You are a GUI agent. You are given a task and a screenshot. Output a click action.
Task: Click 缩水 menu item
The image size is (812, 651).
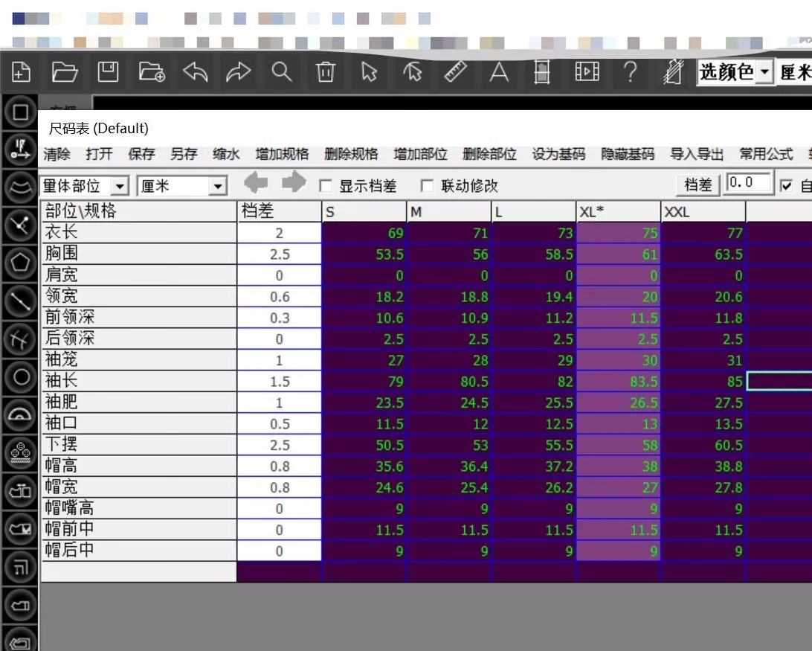pos(226,154)
